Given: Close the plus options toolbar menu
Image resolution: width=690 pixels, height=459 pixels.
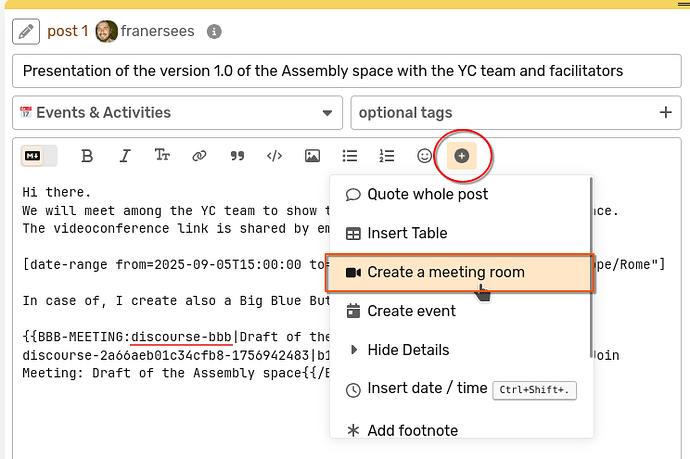Looking at the screenshot, I should (x=462, y=156).
